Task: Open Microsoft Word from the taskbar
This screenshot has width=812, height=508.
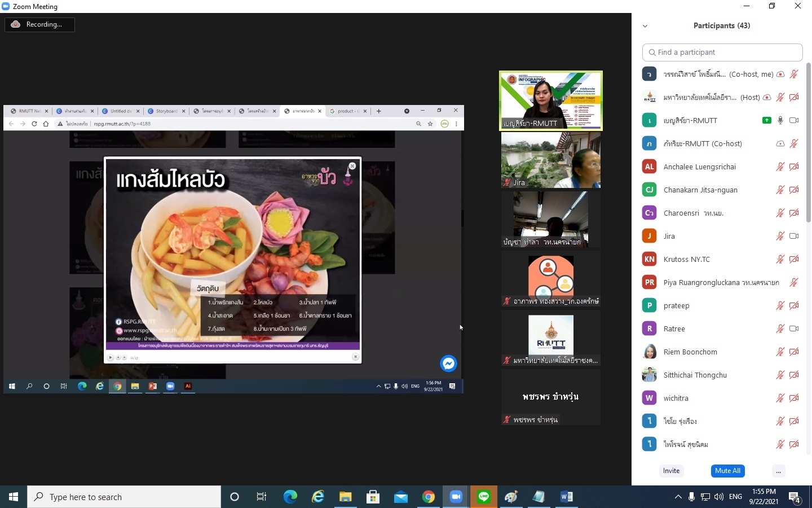Action: [567, 497]
